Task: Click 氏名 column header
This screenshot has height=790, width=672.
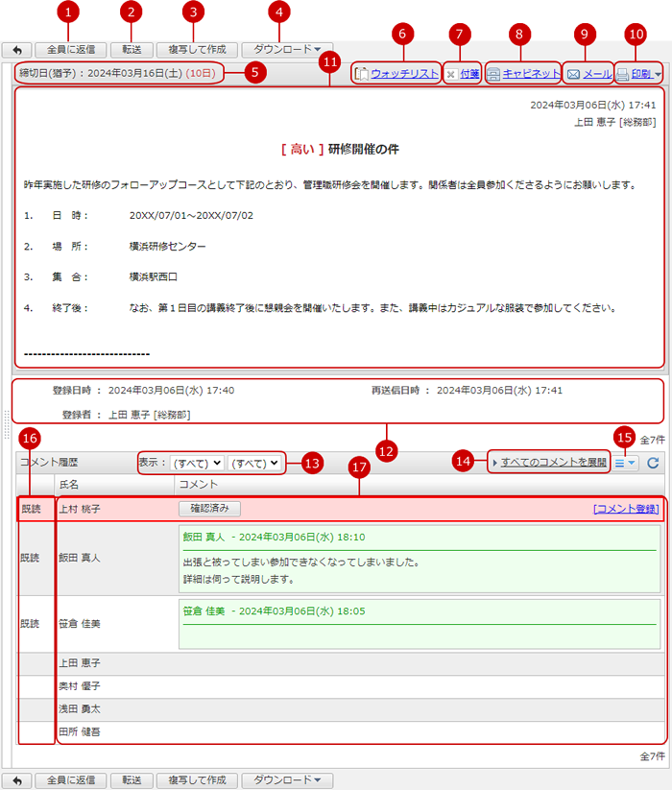Action: pos(114,484)
